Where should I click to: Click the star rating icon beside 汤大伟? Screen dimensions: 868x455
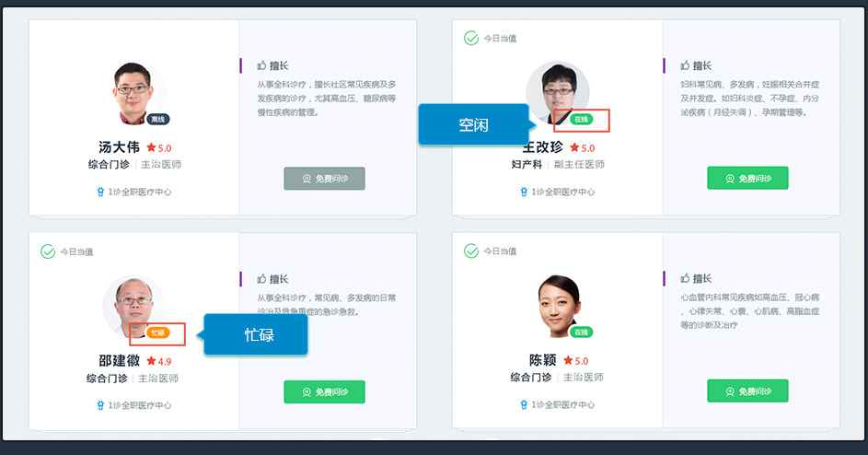[x=151, y=147]
